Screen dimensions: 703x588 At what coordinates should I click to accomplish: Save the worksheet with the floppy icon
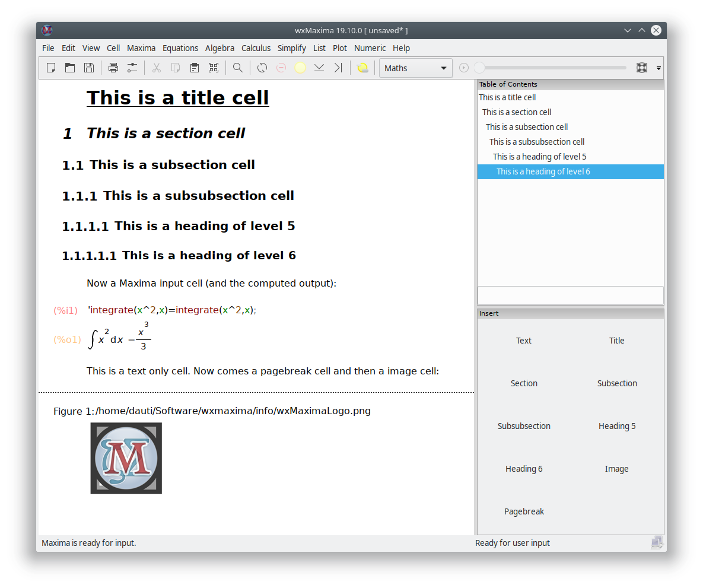(89, 68)
